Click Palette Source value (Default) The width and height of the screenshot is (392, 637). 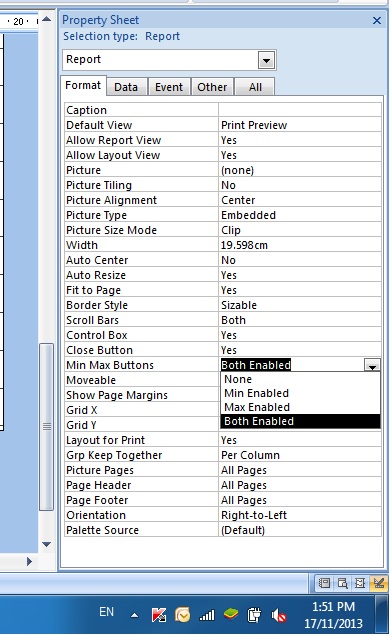300,531
